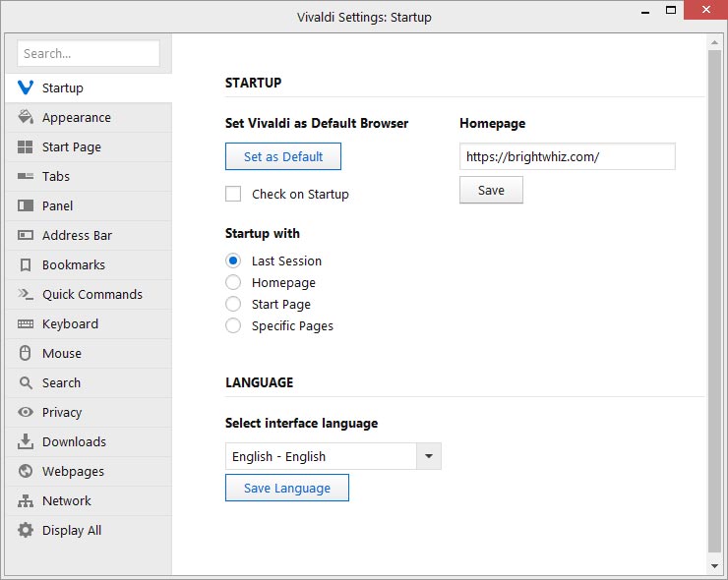Choose Start Page startup option
The width and height of the screenshot is (728, 580).
[233, 304]
